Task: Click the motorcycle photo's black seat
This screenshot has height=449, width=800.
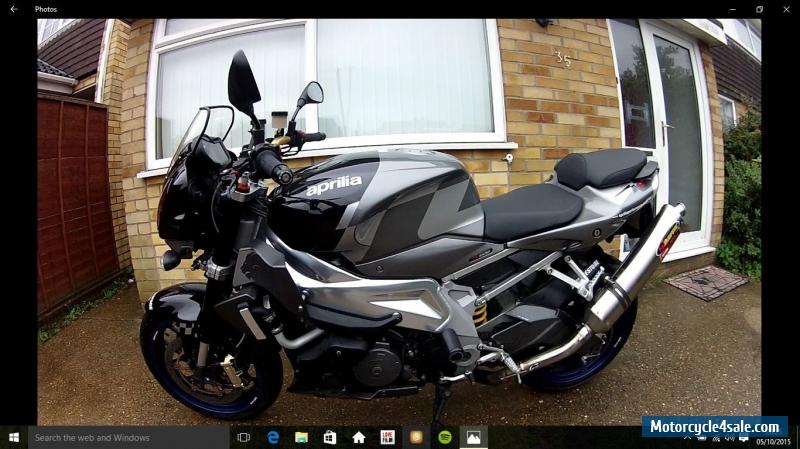Action: 535,205
